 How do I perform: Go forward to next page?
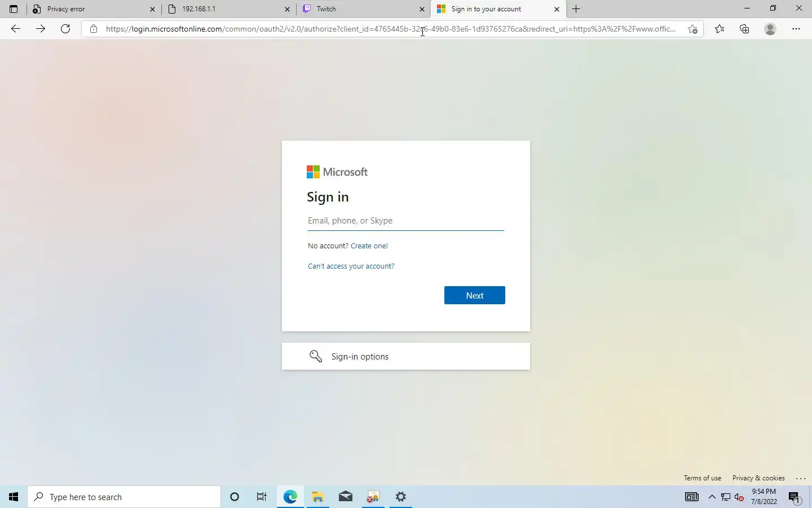[x=41, y=29]
